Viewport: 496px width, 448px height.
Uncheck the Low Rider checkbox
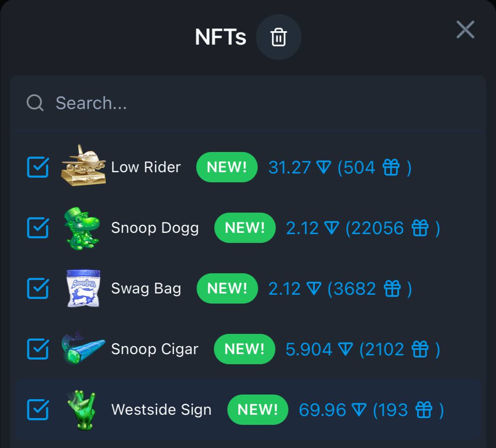[37, 167]
